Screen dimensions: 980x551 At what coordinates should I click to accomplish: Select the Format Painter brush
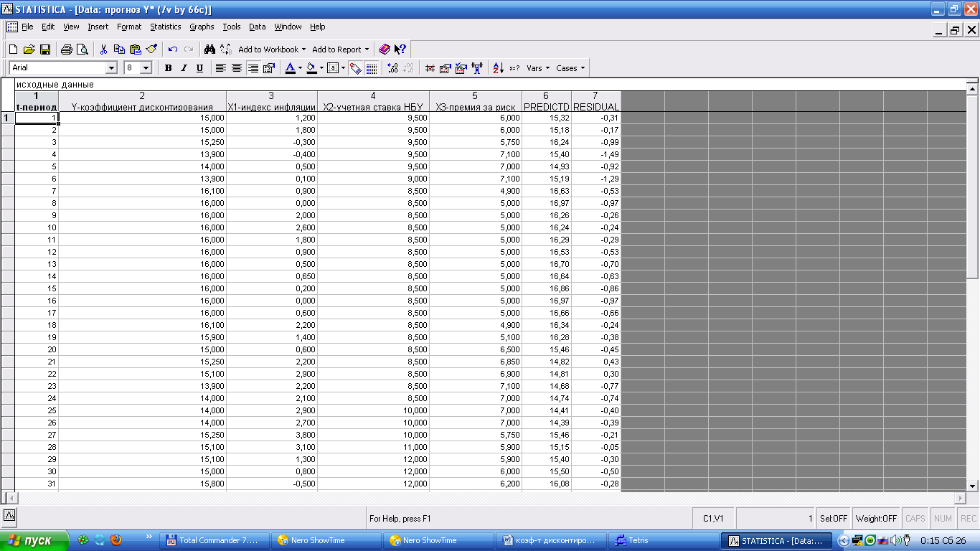151,50
